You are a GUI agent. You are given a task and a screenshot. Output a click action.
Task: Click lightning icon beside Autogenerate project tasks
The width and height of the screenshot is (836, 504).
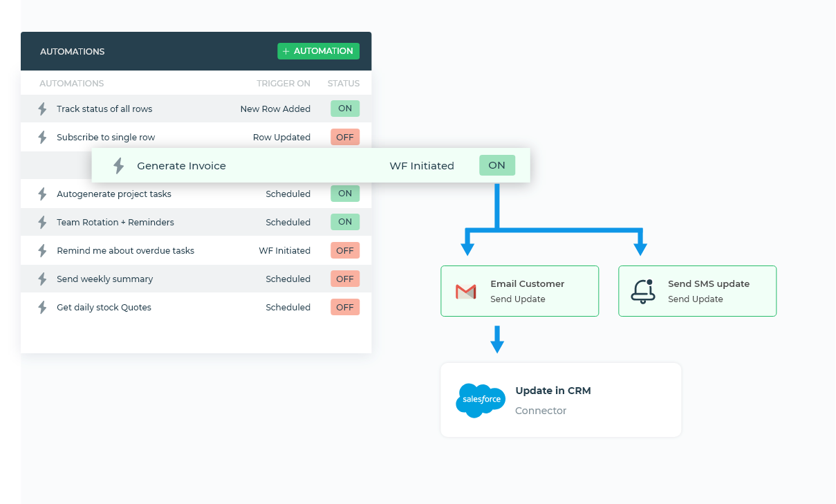(42, 194)
